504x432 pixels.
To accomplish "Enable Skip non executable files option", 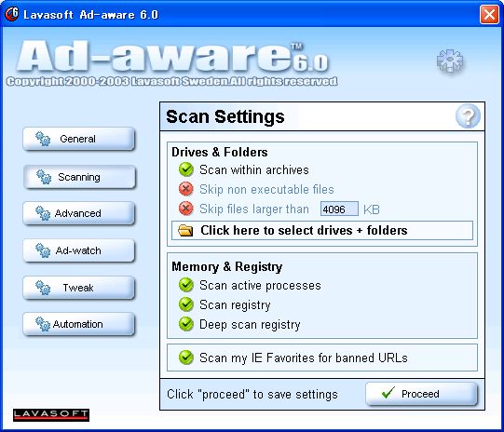I will coord(186,189).
